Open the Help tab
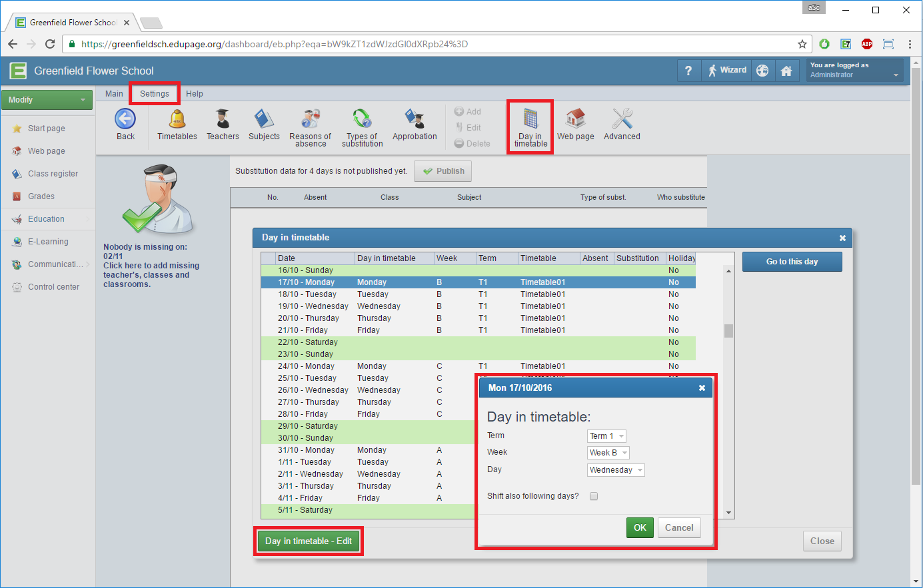Screen dimensions: 923x588 (195, 94)
